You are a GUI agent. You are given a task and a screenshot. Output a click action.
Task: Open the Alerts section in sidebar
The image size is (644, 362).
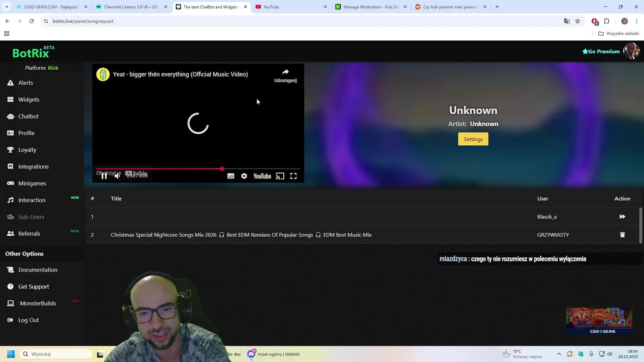pos(25,83)
